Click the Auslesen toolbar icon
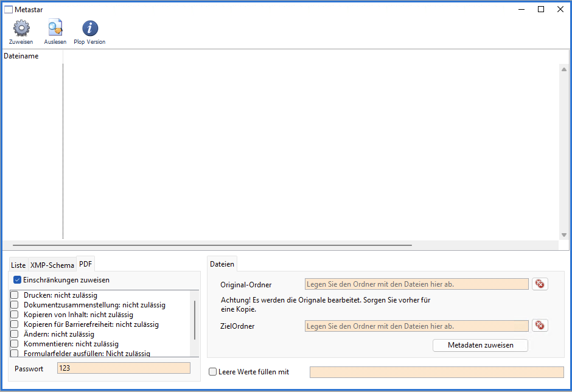 [x=55, y=29]
